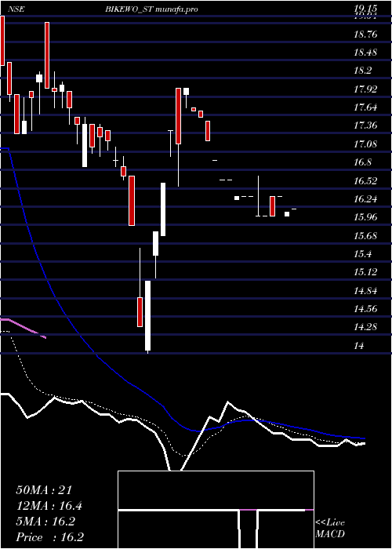Click the 50MA : 21 readout
The height and width of the screenshot is (549, 392).
click(x=44, y=490)
